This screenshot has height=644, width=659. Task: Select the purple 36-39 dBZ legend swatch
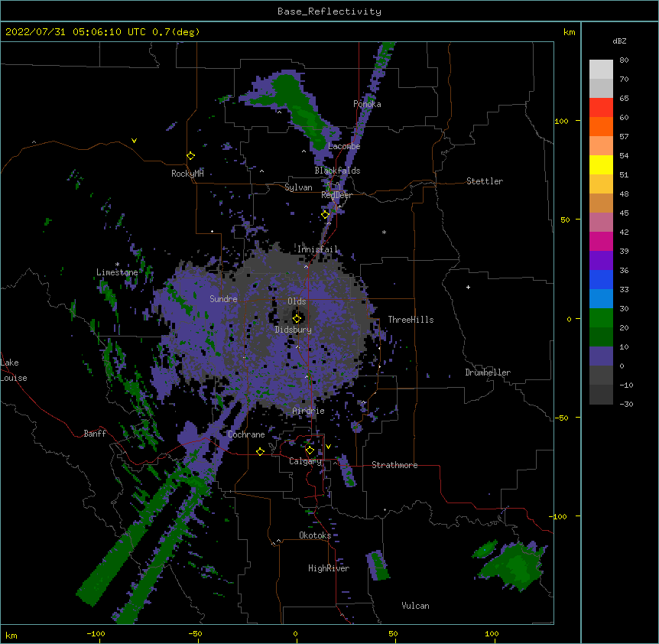[x=601, y=261]
